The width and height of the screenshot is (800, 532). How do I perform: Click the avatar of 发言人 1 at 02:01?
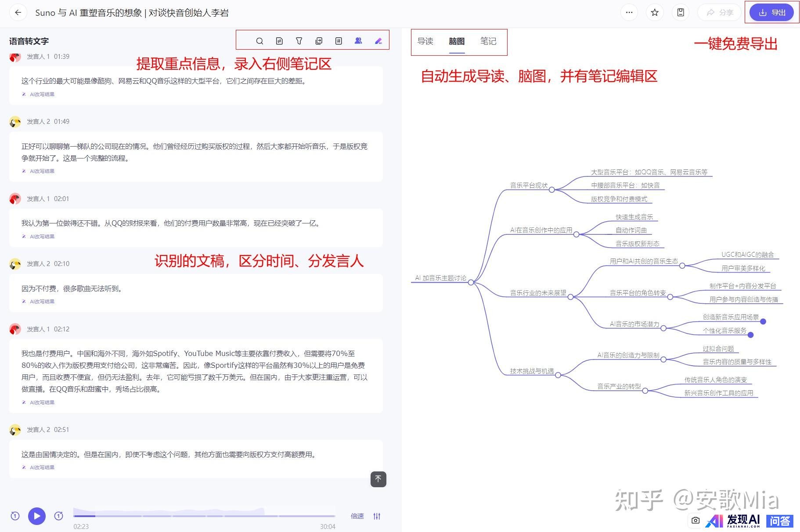coord(15,199)
